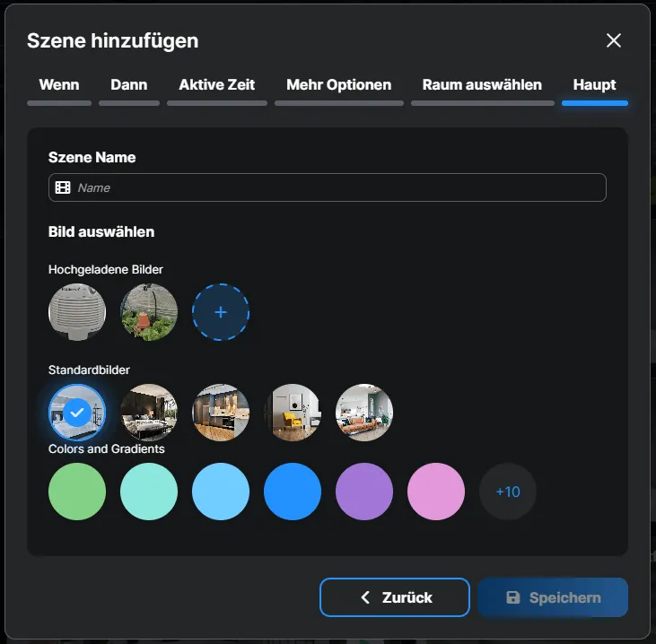Select the yellow armchair standard image
This screenshot has width=656, height=644.
(x=293, y=413)
